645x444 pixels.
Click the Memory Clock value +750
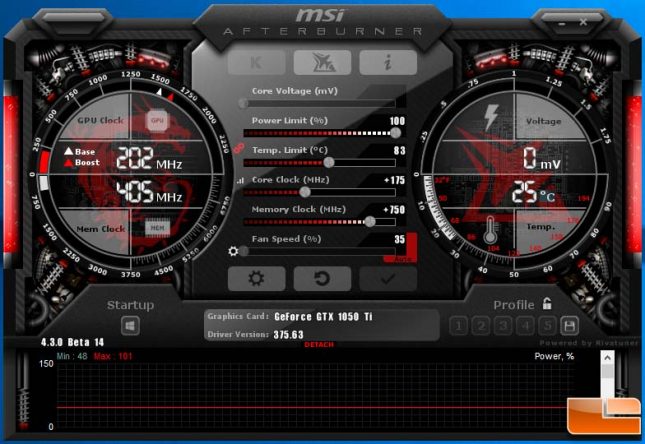394,210
